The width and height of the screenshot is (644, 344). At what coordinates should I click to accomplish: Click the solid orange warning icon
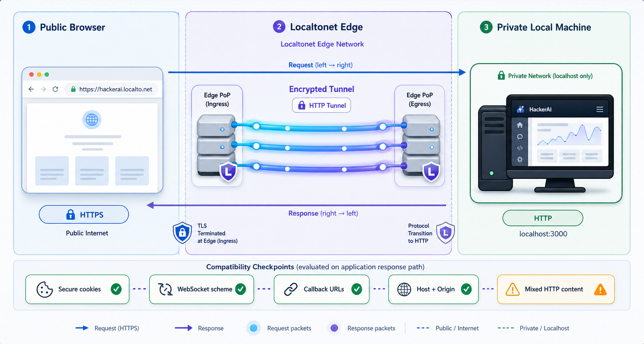pyautogui.click(x=600, y=290)
